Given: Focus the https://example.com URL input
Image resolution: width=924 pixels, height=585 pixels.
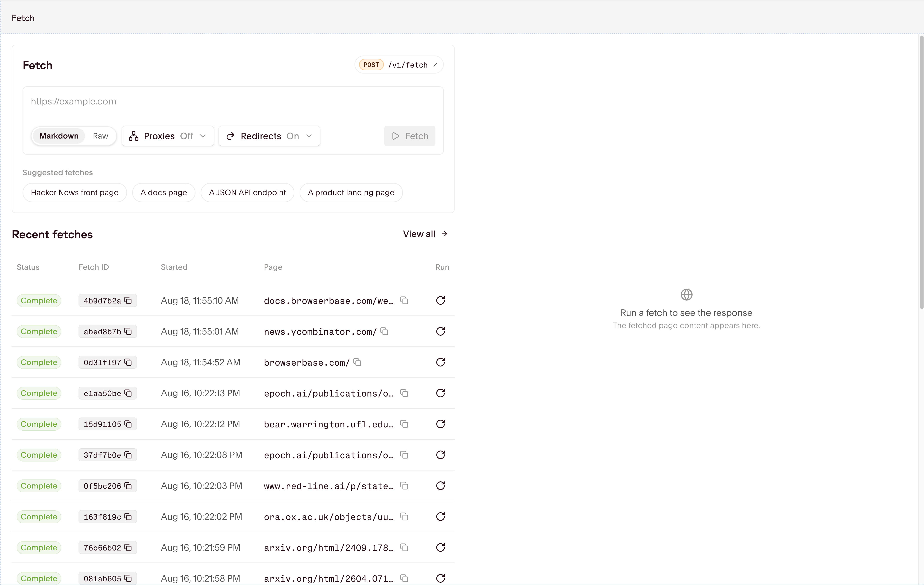Looking at the screenshot, I should (233, 102).
